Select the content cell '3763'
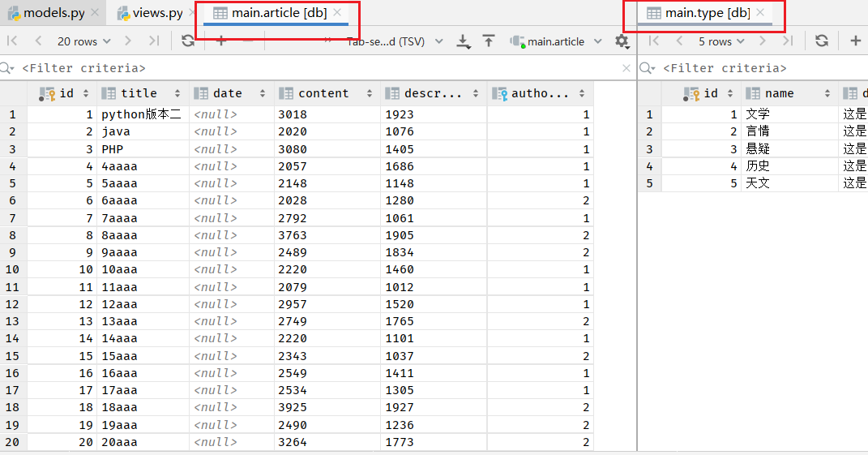 (x=327, y=235)
